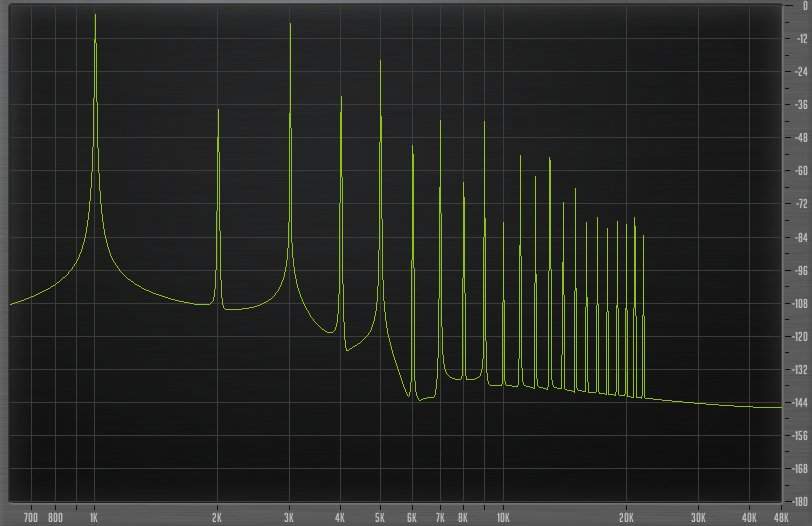Click the 8K frequency axis label
812x526 pixels.
point(462,518)
